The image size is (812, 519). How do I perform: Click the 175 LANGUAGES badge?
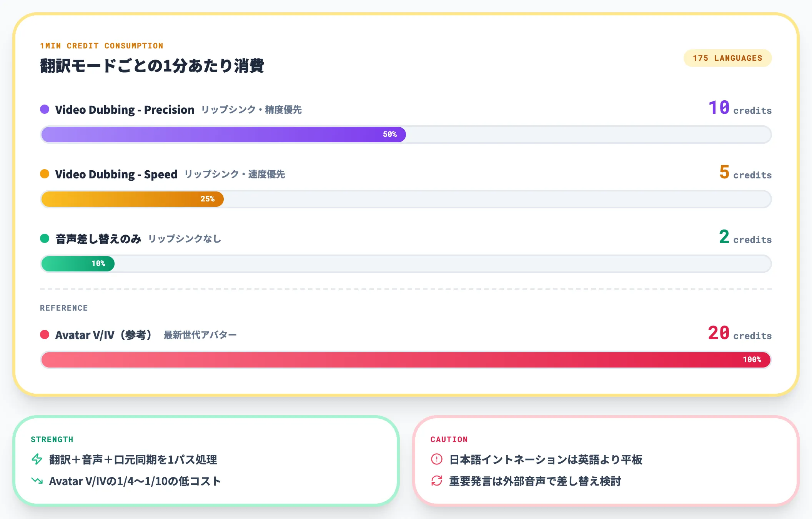(727, 58)
